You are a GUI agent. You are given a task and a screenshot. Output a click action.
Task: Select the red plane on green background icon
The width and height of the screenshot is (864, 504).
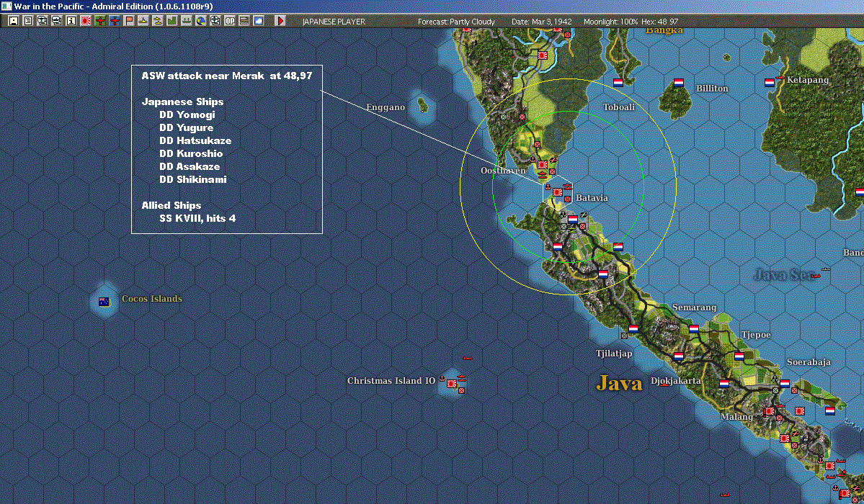click(100, 21)
